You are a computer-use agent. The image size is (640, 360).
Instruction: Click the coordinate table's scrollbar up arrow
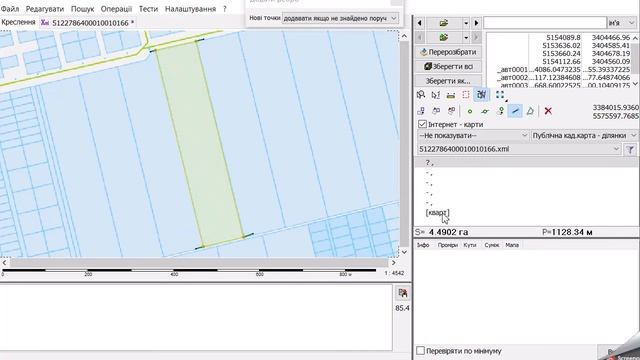(635, 38)
